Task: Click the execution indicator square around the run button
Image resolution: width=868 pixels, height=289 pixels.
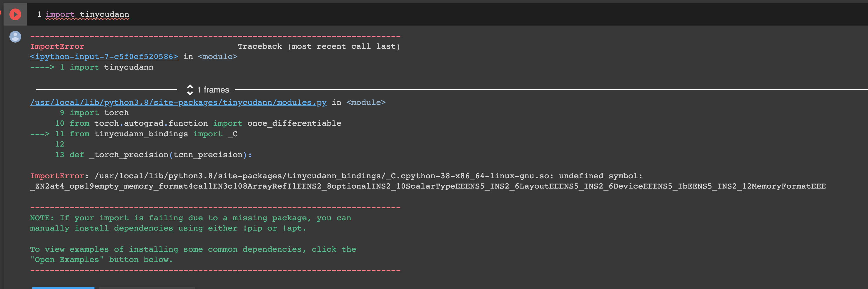Action: click(x=15, y=14)
